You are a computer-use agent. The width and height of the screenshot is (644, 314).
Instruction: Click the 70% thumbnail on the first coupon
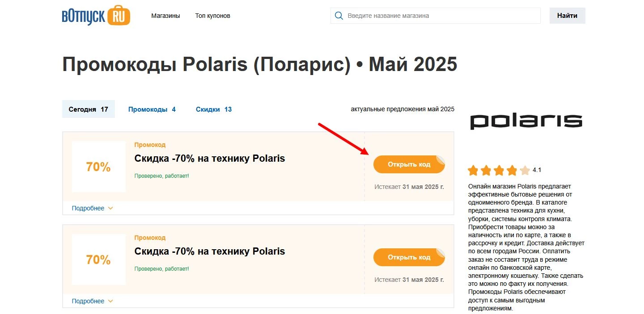99,167
